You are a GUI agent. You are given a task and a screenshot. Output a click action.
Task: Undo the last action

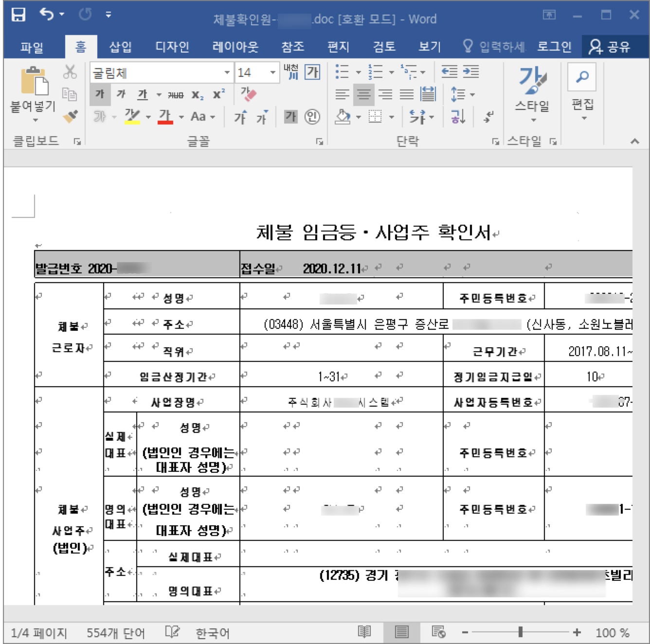coord(47,15)
